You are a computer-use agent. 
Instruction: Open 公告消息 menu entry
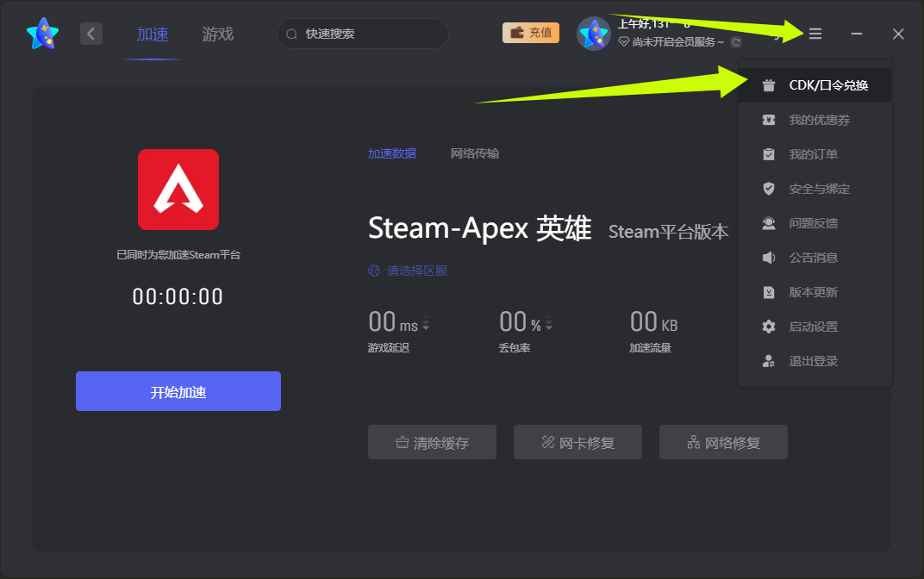(x=815, y=258)
